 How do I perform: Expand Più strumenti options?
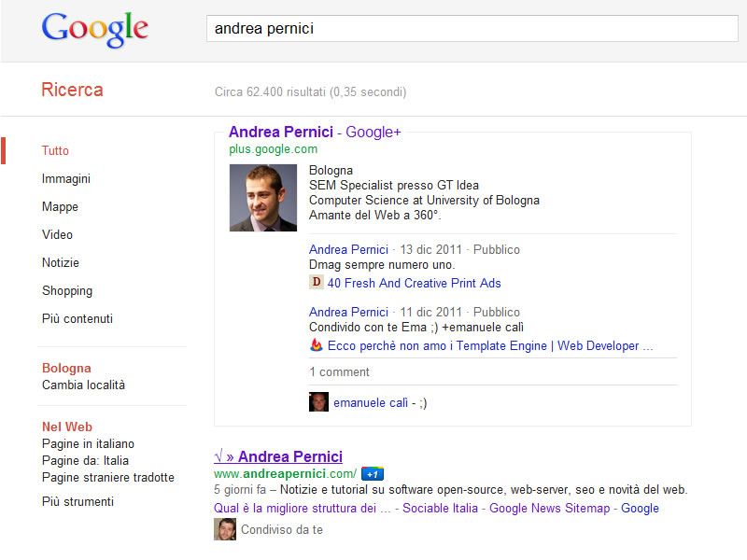coord(78,501)
